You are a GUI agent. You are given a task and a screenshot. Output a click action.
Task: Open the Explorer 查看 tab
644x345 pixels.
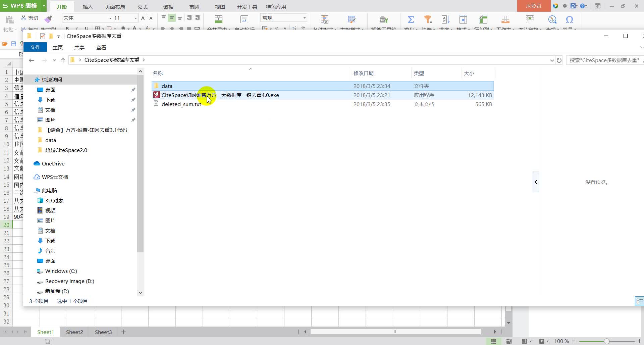[x=101, y=48]
